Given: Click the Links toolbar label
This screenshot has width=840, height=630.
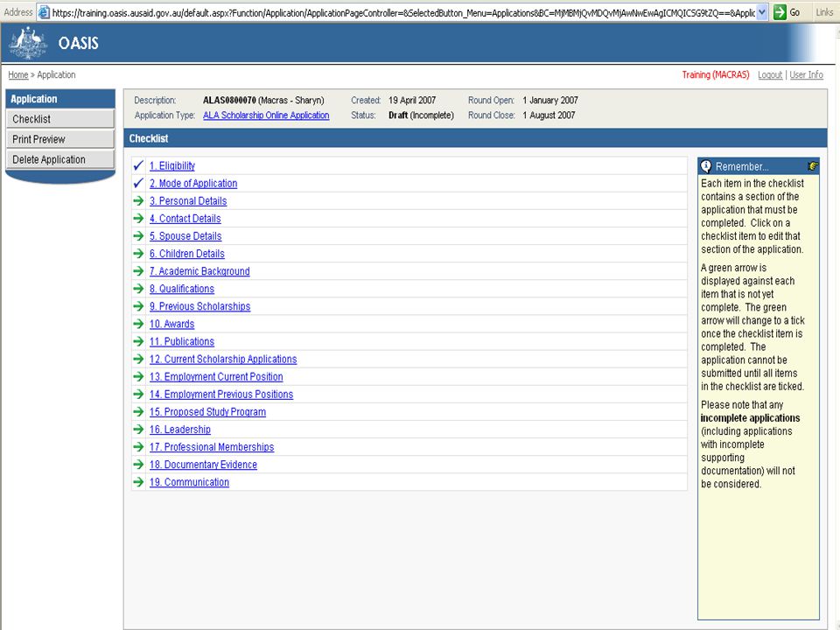Looking at the screenshot, I should pos(824,11).
